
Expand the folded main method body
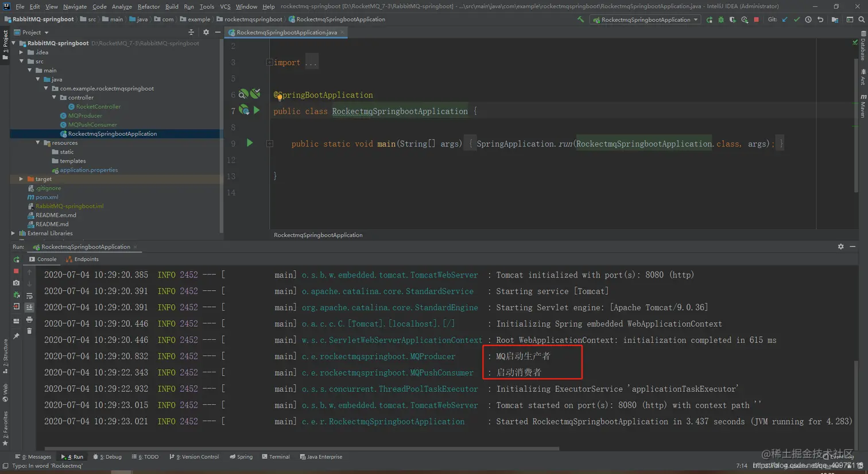coord(269,144)
